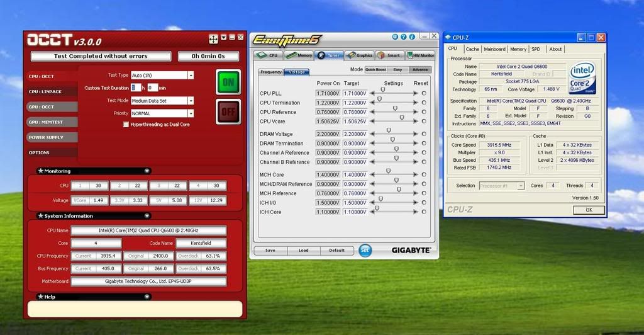Select Easy mode in EasyTune6
This screenshot has width=644, height=335.
click(397, 69)
